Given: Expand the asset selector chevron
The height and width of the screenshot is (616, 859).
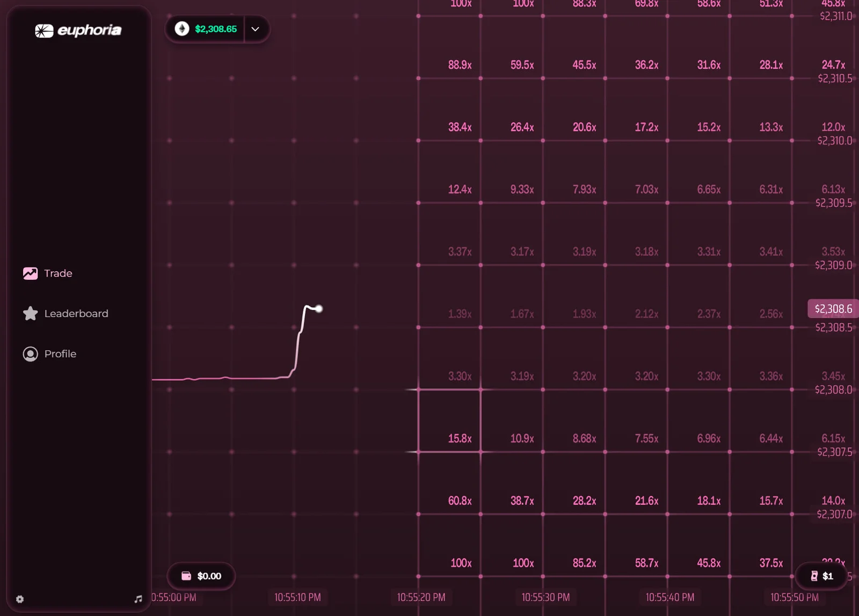Looking at the screenshot, I should click(x=256, y=29).
